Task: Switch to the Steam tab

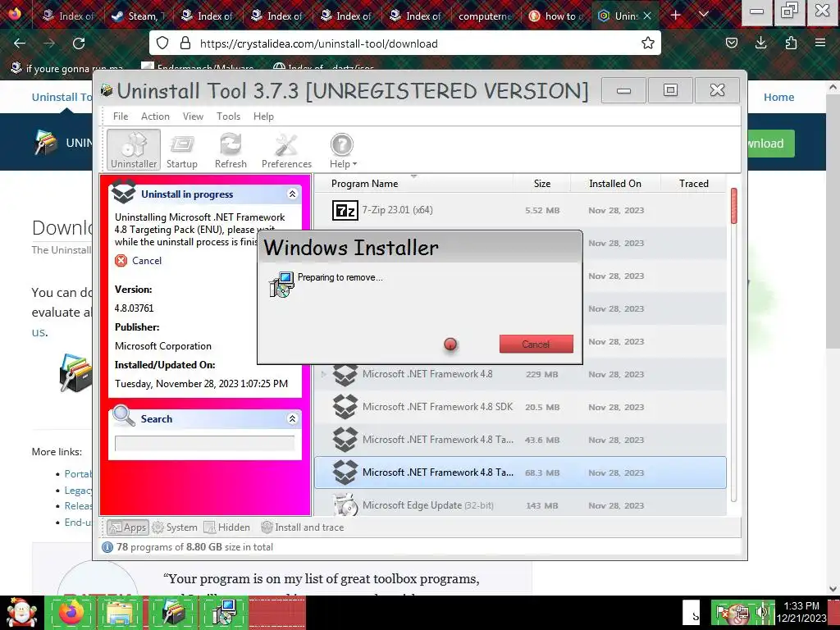Action: pos(138,16)
